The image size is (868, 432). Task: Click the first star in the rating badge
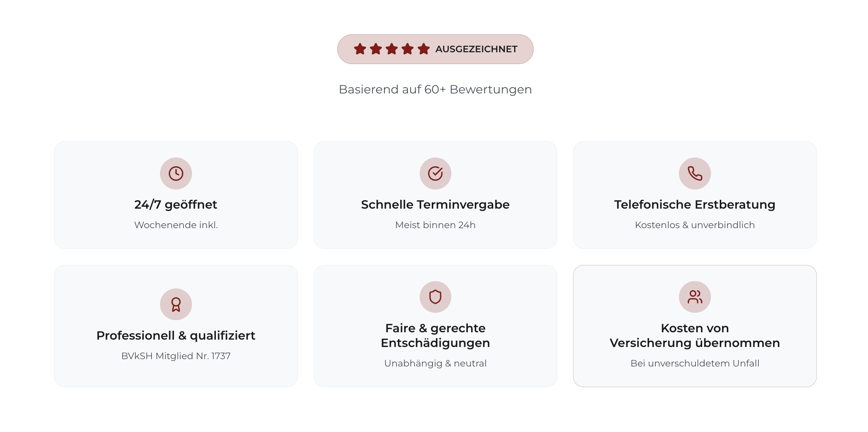tap(361, 48)
